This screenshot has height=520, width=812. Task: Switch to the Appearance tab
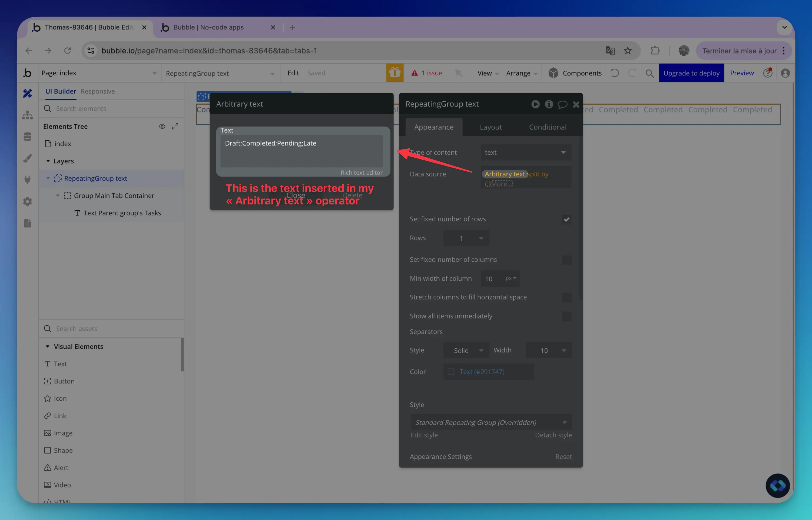click(x=433, y=127)
